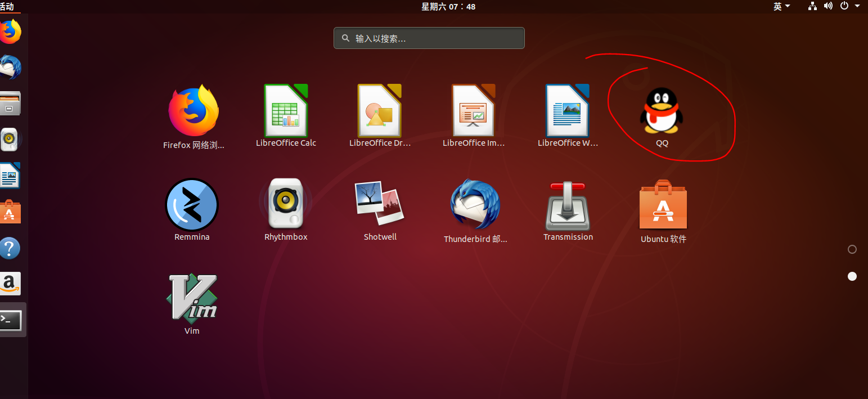The width and height of the screenshot is (868, 399).
Task: Open the Help question mark in dock
Action: point(10,248)
